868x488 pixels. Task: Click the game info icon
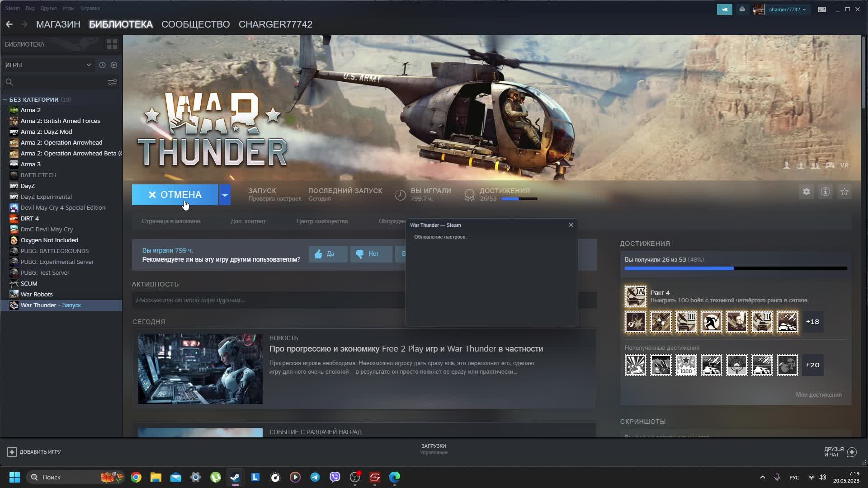[x=825, y=192]
